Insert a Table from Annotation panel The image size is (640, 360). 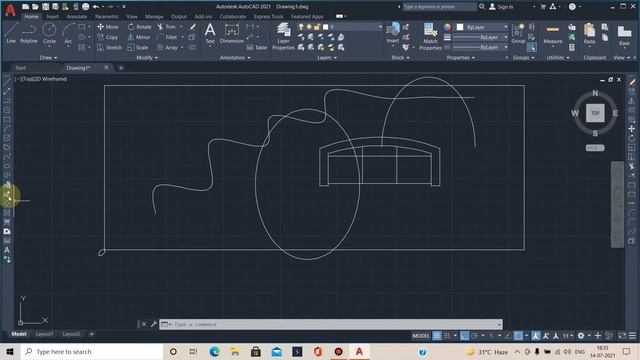click(257, 48)
